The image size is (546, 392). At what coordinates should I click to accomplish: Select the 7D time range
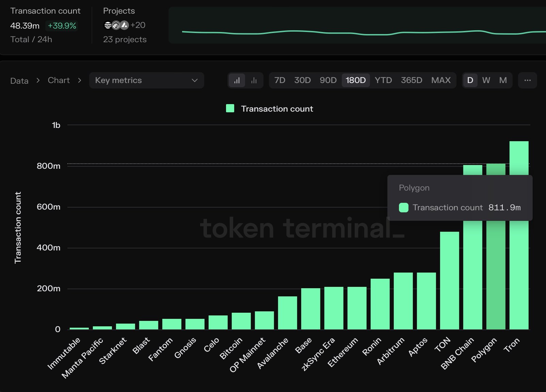click(280, 80)
